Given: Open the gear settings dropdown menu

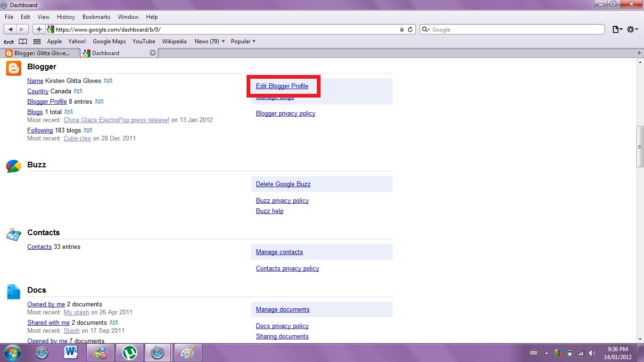Looking at the screenshot, I should 633,29.
